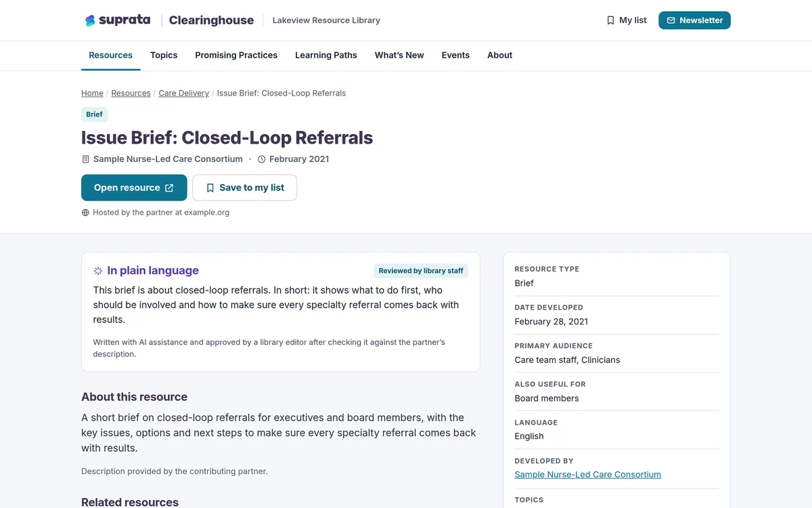Open Sample Nurse-Led Care Consortium developer link

tap(588, 475)
